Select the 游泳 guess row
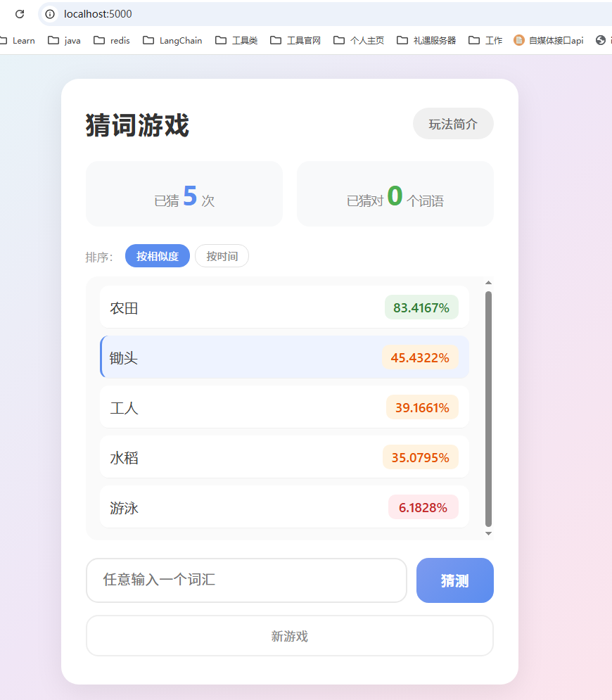The width and height of the screenshot is (612, 700). (x=284, y=507)
